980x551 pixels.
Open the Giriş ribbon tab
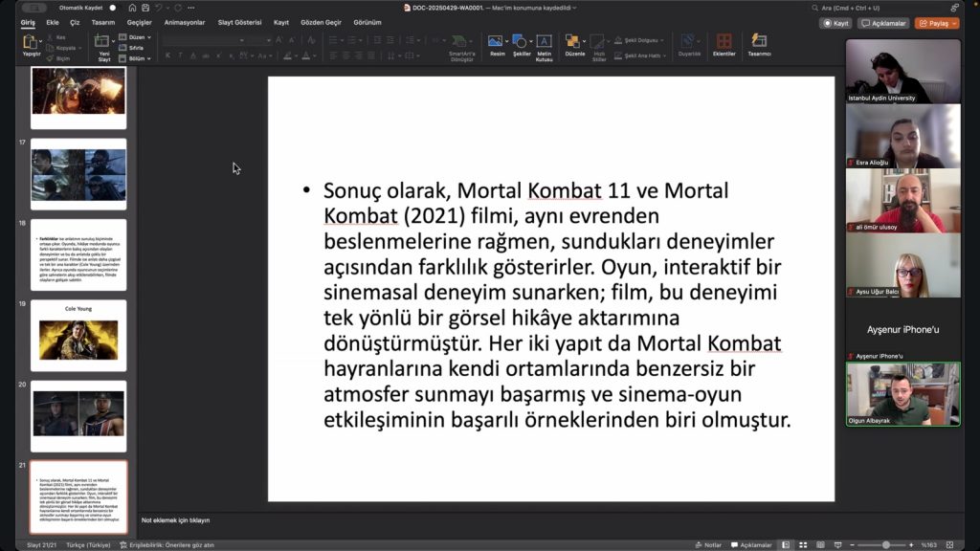(28, 23)
